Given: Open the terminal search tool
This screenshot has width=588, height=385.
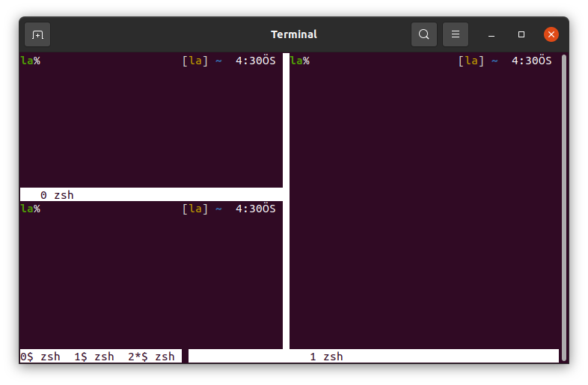Looking at the screenshot, I should (x=424, y=34).
